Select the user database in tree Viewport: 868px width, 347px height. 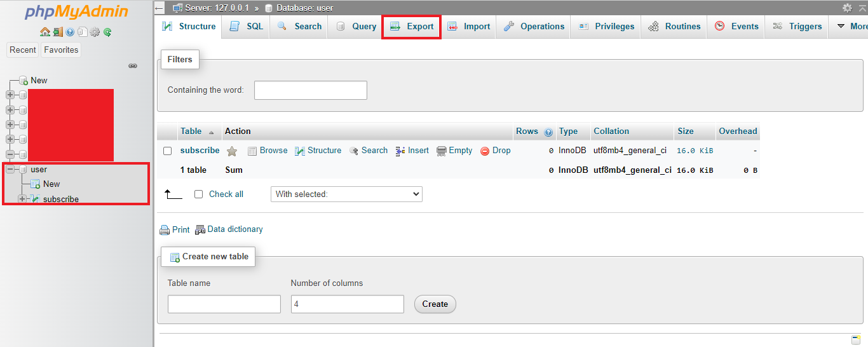[x=39, y=169]
